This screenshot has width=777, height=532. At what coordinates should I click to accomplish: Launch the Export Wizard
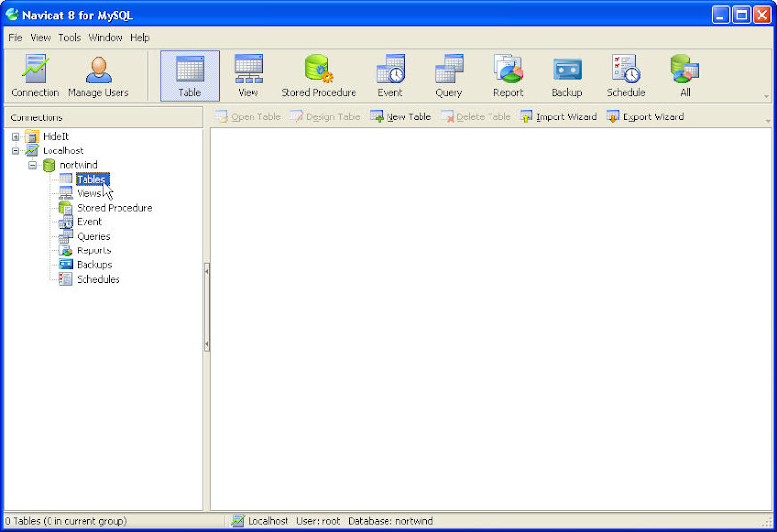pyautogui.click(x=645, y=116)
